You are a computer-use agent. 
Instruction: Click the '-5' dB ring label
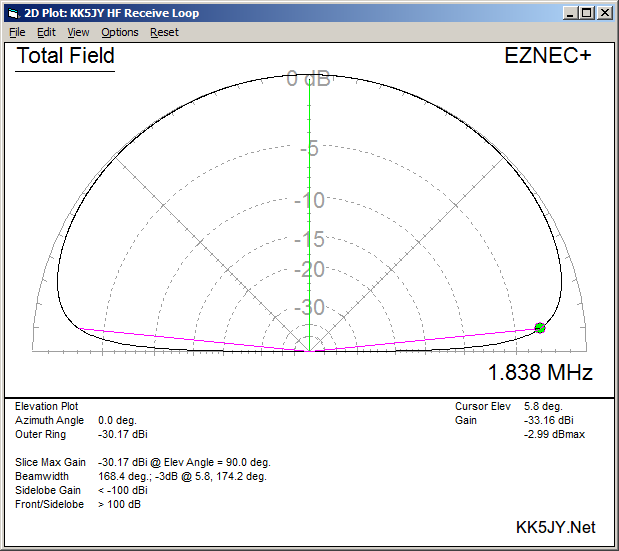tap(309, 149)
